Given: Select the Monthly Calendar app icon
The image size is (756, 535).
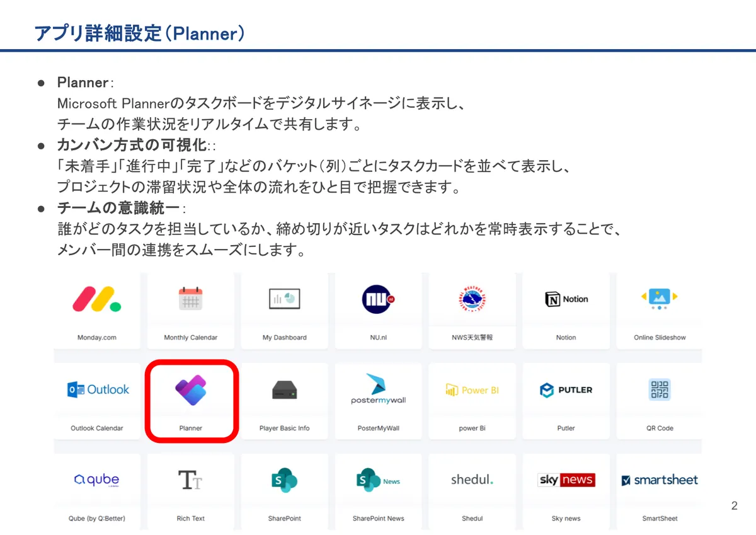Looking at the screenshot, I should pos(190,299).
